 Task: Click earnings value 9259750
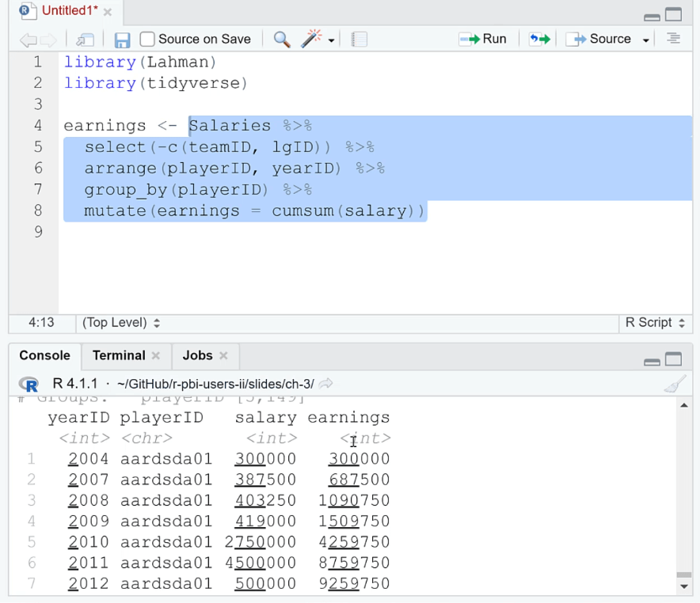pos(354,583)
